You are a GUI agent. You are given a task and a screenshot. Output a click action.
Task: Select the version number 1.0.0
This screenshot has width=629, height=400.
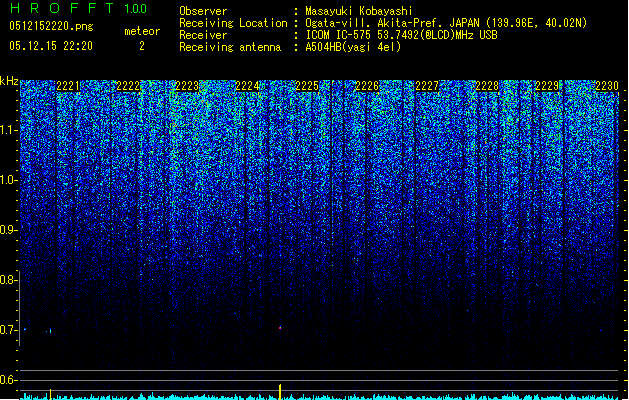[x=135, y=8]
